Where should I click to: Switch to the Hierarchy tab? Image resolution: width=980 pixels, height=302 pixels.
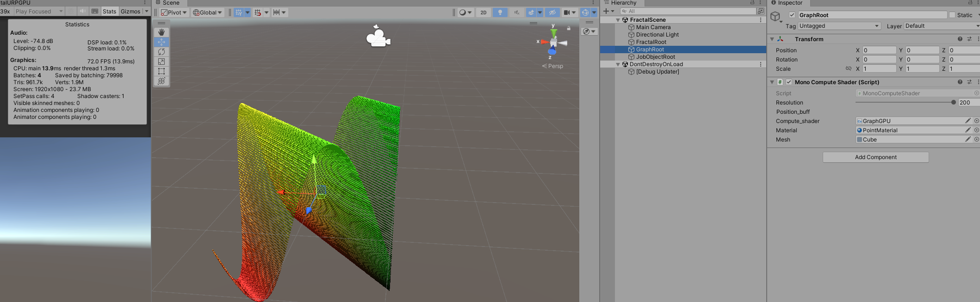[623, 3]
